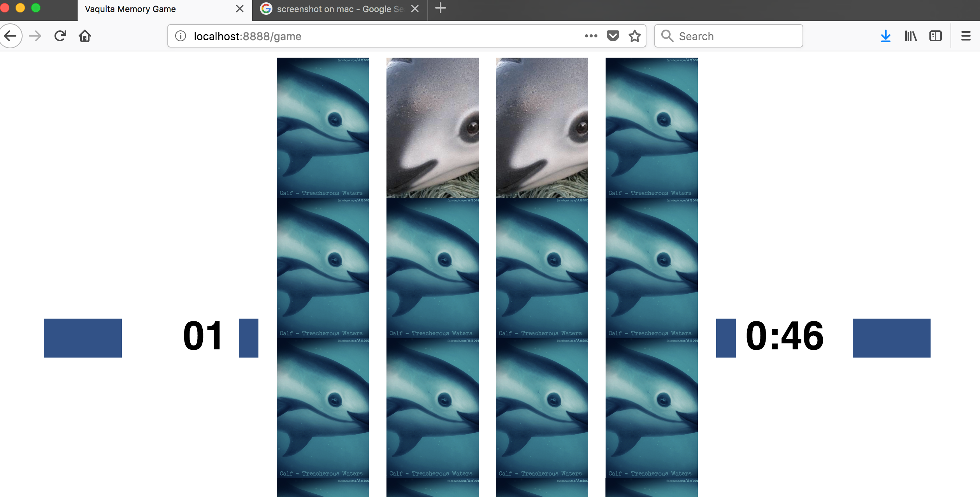This screenshot has width=980, height=497.
Task: Save page to Pocket
Action: [613, 36]
